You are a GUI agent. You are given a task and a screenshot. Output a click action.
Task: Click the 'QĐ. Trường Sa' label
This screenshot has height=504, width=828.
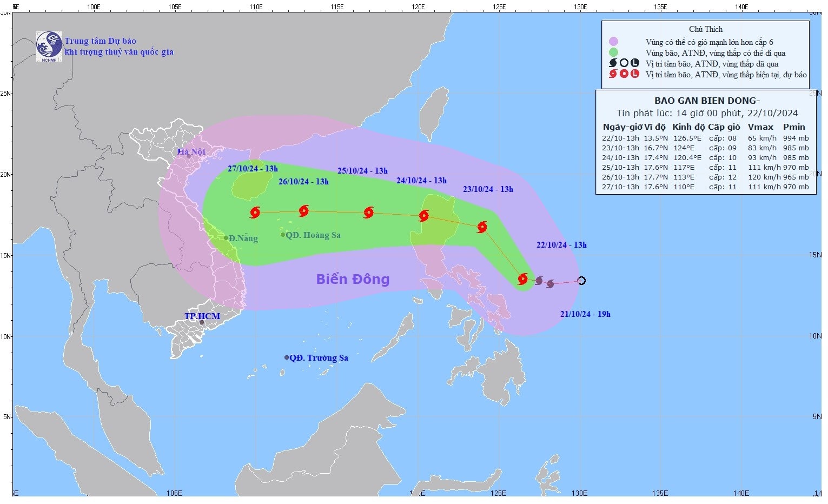click(x=319, y=358)
